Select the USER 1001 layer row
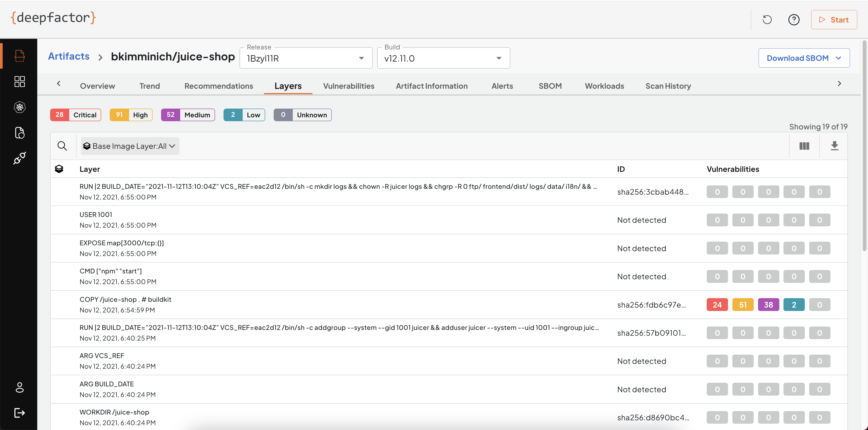The image size is (868, 430). [x=449, y=220]
